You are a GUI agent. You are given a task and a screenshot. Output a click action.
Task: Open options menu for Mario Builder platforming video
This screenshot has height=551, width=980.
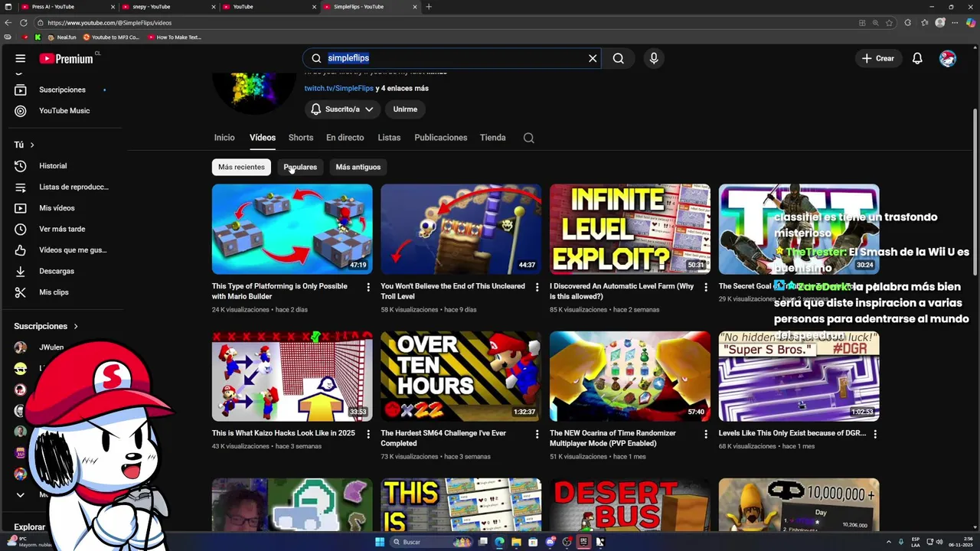(x=367, y=287)
